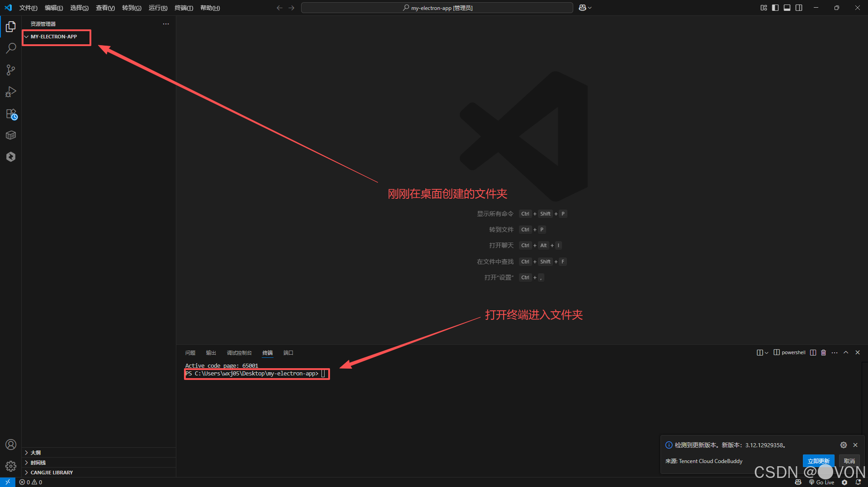Open Copilot chat icon in title bar
Screen dimensions: 868x487
tap(582, 8)
